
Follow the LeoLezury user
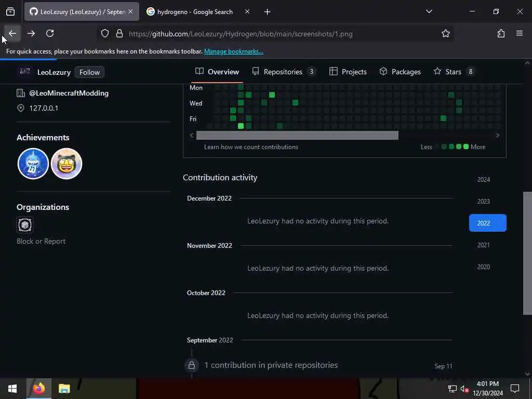[89, 72]
